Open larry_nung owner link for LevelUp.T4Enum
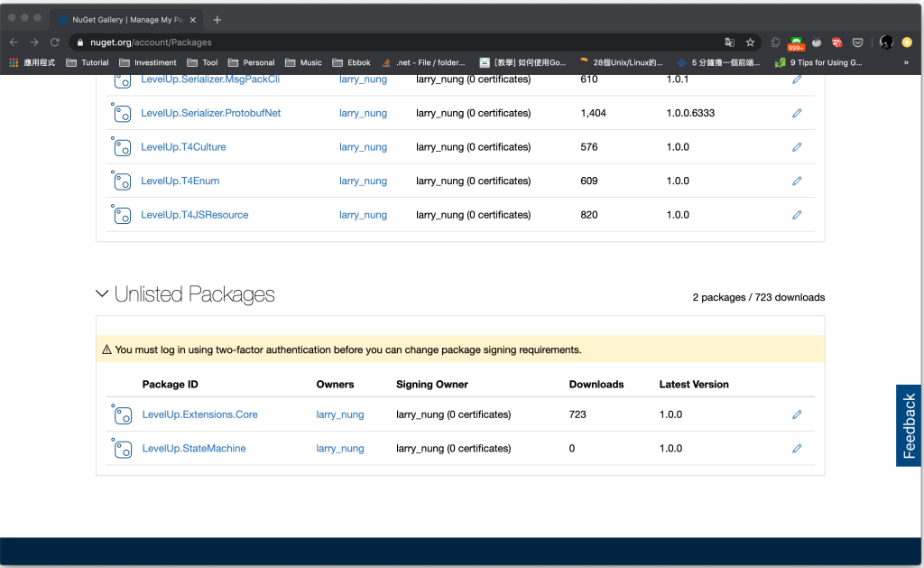 [x=363, y=182]
